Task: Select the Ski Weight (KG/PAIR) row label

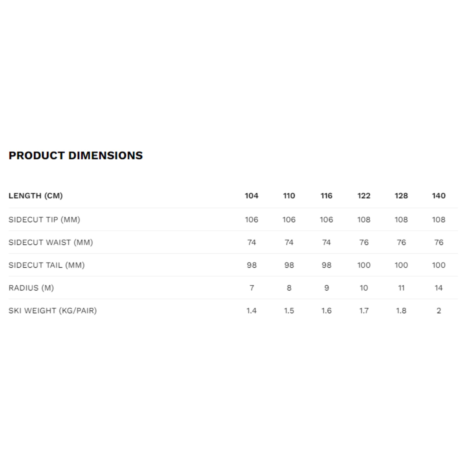Action: pos(53,311)
